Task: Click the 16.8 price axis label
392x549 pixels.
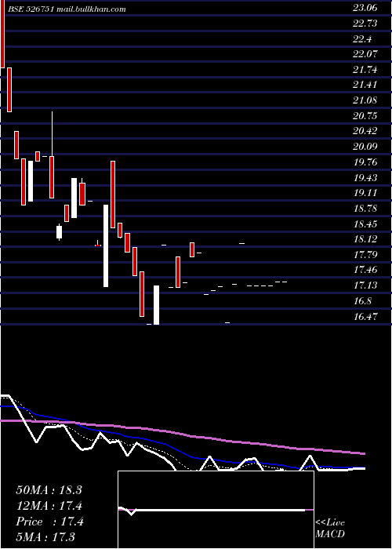Action: (x=362, y=300)
